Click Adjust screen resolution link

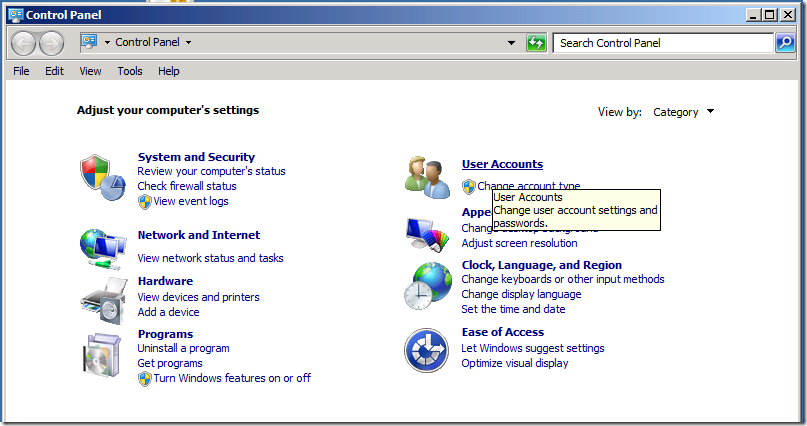pyautogui.click(x=519, y=243)
